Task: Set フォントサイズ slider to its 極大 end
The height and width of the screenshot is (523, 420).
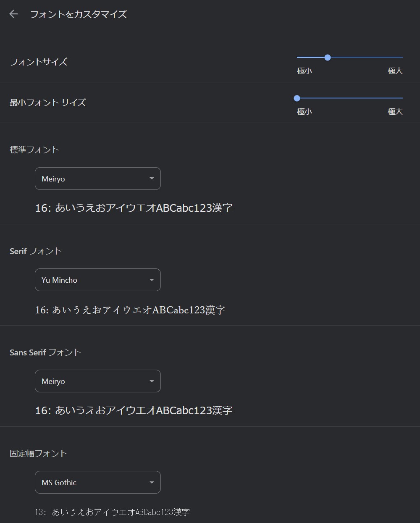Action: [402, 58]
